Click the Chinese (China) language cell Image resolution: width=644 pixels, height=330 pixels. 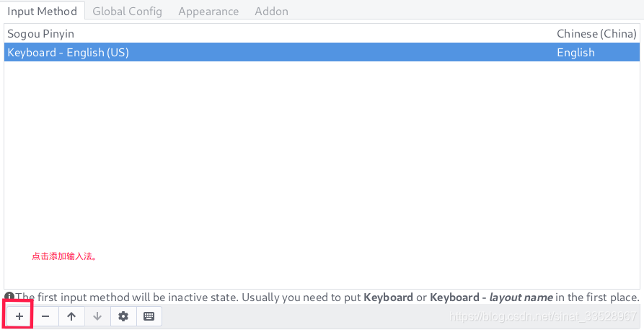pyautogui.click(x=596, y=34)
